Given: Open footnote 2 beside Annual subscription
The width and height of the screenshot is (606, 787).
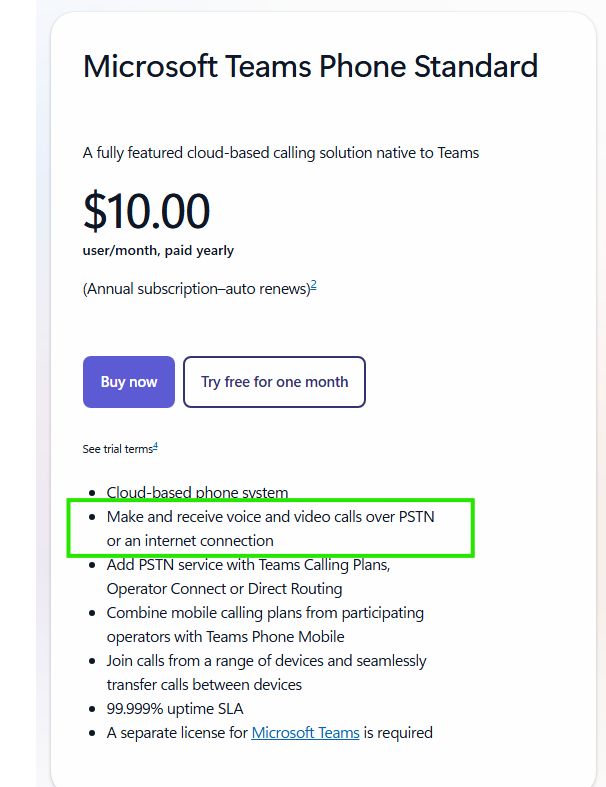Looking at the screenshot, I should tap(313, 285).
